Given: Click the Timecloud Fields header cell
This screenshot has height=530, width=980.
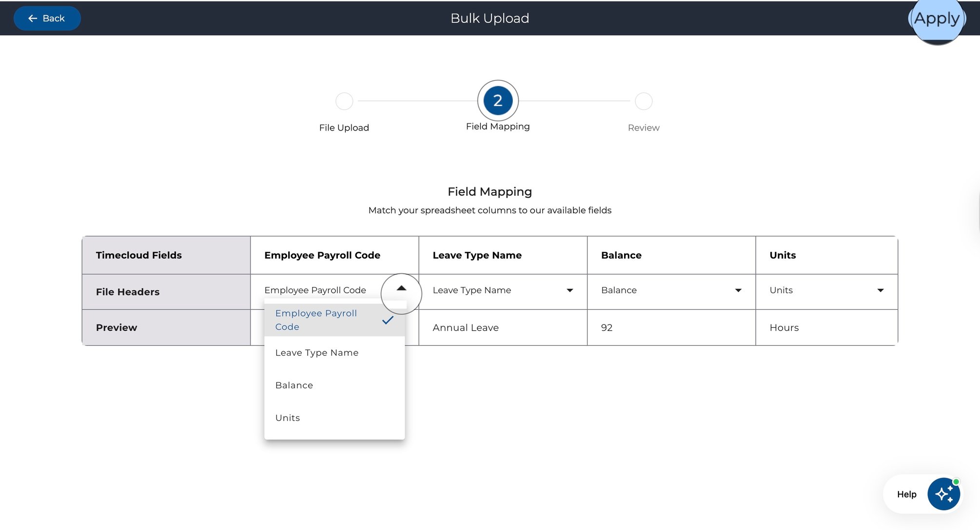Looking at the screenshot, I should [x=166, y=255].
